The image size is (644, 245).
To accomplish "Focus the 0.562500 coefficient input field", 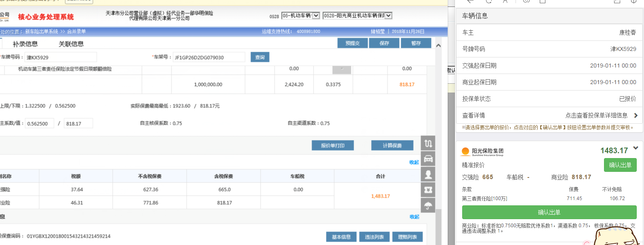I will tap(40, 123).
